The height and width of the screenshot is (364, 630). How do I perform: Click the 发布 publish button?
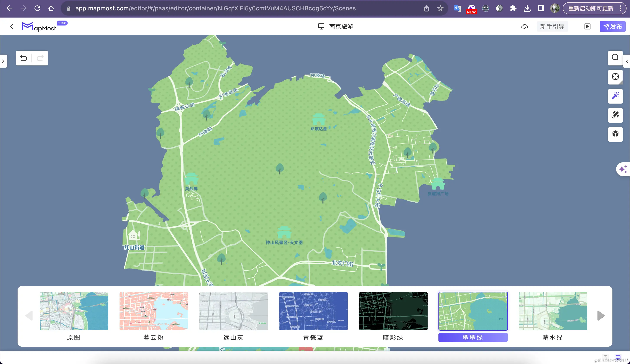point(612,26)
